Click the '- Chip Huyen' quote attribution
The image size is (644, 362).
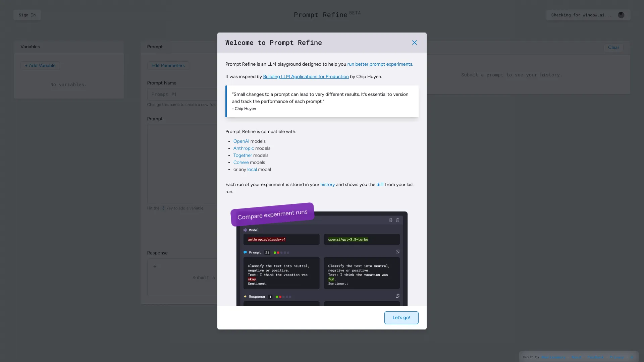click(x=244, y=109)
